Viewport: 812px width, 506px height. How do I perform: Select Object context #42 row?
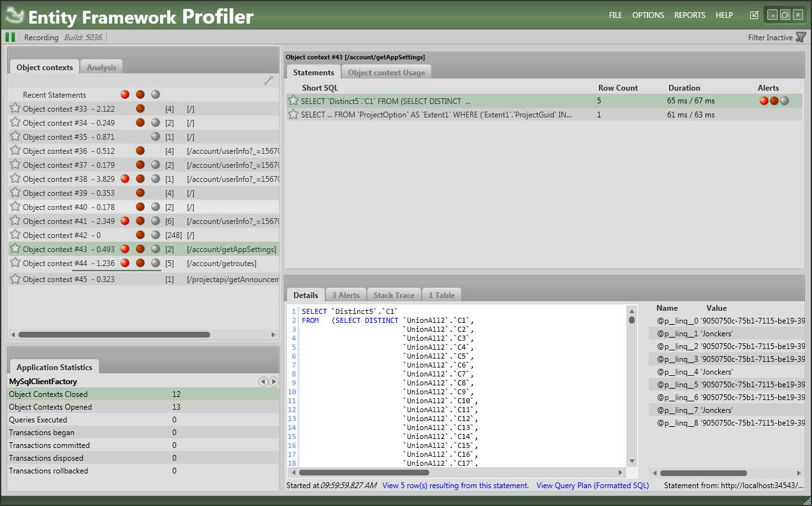[x=144, y=235]
